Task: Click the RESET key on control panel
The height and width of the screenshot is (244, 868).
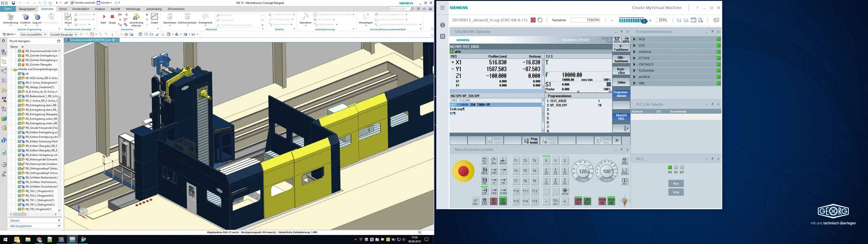Action: click(475, 201)
